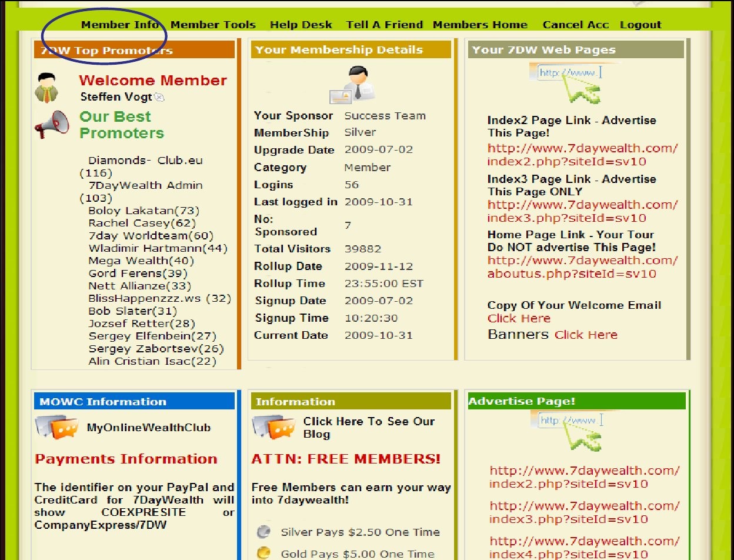
Task: Click the chat bubble icon beside MyOnlineWealthClub
Action: pos(56,427)
